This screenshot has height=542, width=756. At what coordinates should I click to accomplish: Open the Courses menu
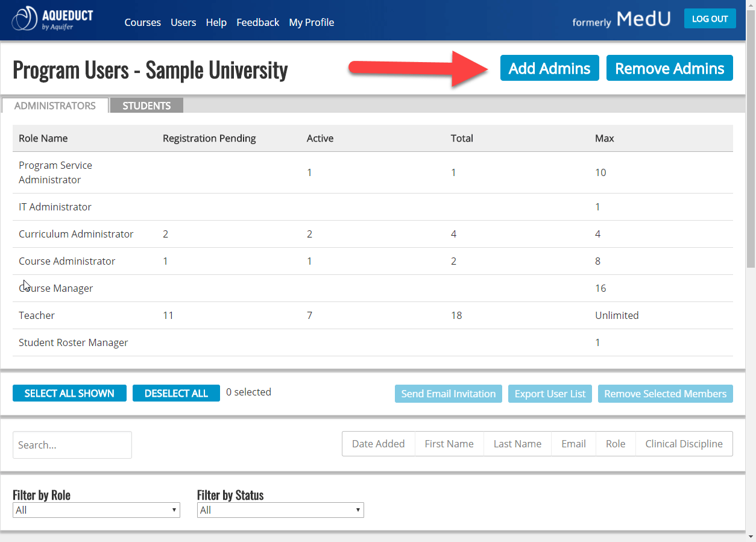click(x=142, y=22)
